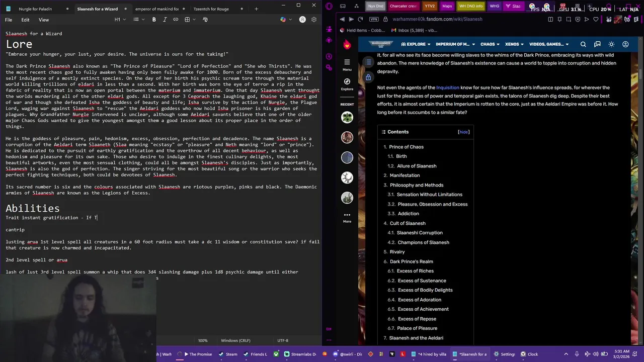Open Held items bookmark
This screenshot has height=362, width=644.
click(362, 30)
